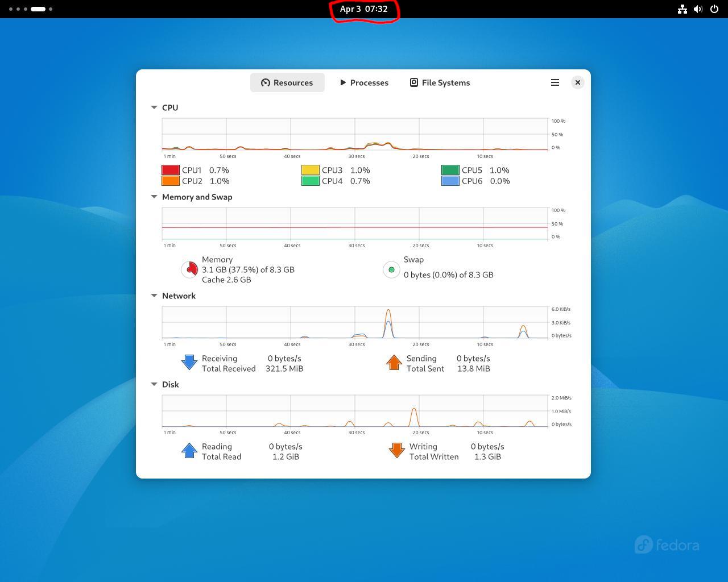This screenshot has height=582, width=728.
Task: Click the volume speaker icon in top bar
Action: (698, 9)
